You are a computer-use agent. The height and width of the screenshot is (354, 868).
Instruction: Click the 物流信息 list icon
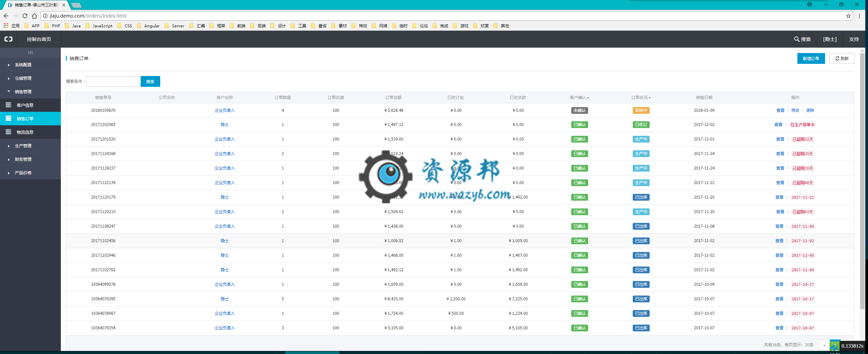click(x=8, y=132)
